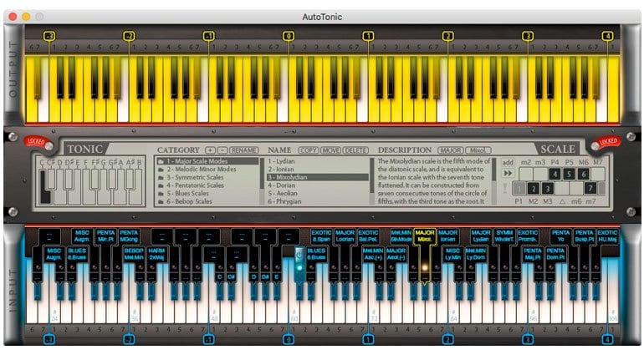This screenshot has height=355, width=644.
Task: Add a category with the plus icon
Action: [x=210, y=150]
